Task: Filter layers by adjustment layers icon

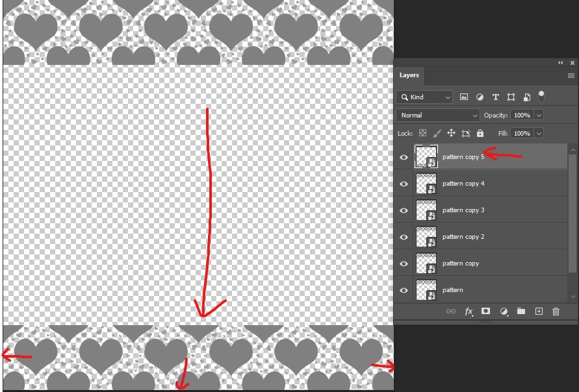Action: [480, 97]
